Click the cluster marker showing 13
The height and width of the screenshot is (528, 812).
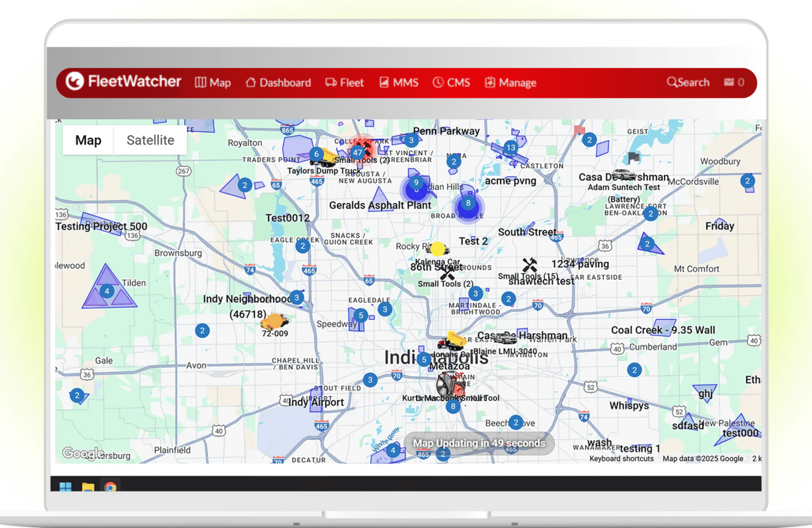pyautogui.click(x=510, y=147)
